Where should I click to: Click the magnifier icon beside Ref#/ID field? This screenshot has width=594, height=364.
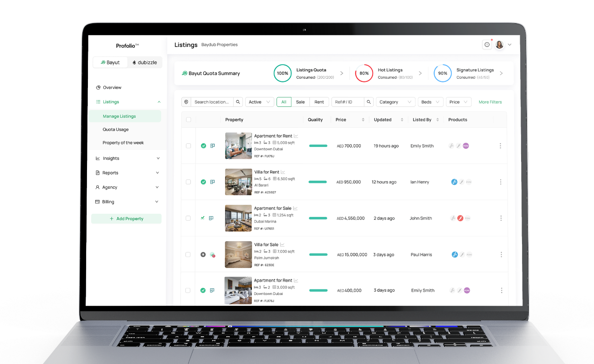[x=369, y=102]
